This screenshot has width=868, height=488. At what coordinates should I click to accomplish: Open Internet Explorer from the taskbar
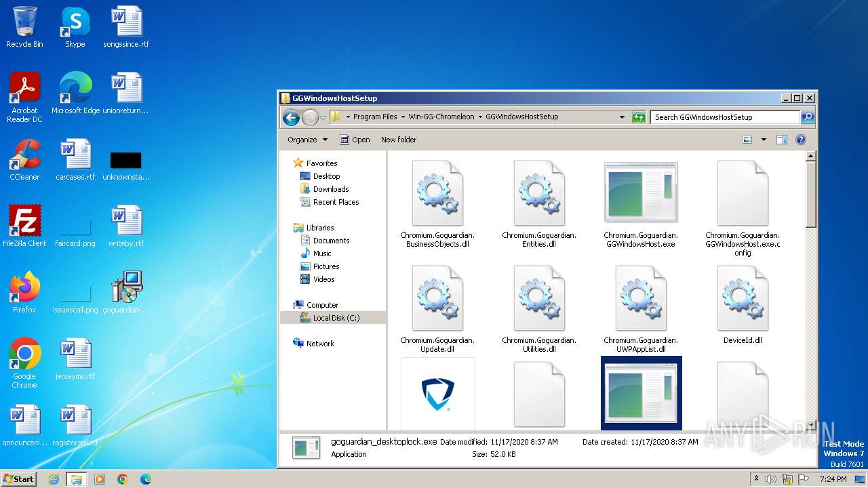pyautogui.click(x=54, y=479)
